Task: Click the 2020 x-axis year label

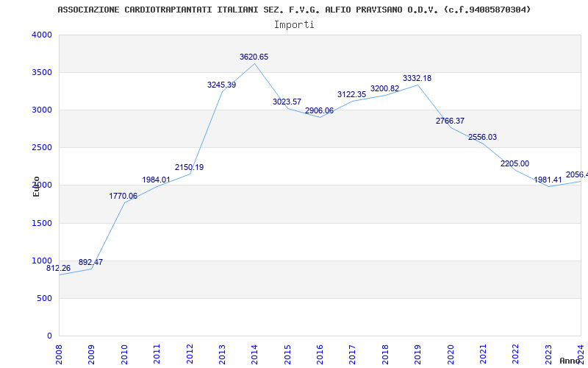Action: pos(451,354)
